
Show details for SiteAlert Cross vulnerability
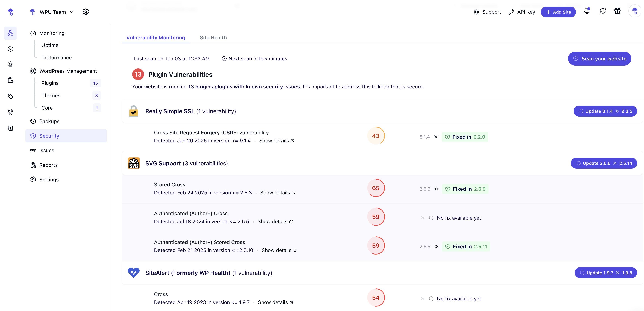276,302
